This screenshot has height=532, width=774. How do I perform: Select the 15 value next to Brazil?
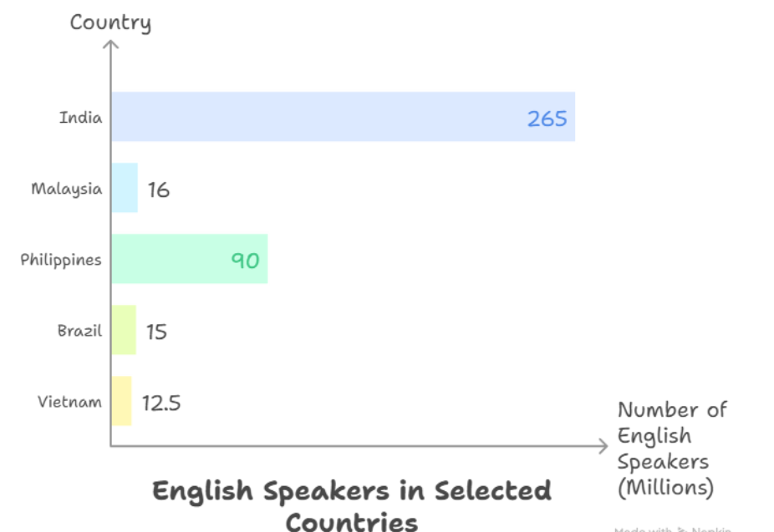pyautogui.click(x=156, y=332)
